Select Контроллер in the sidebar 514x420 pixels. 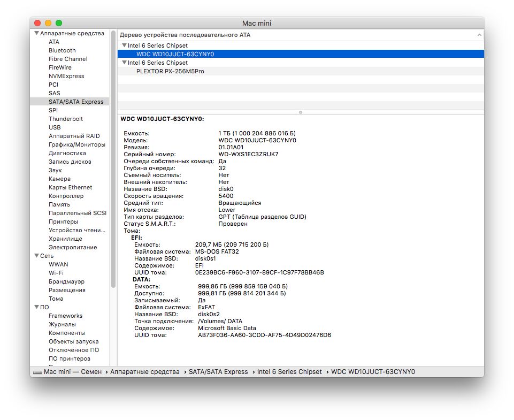(x=66, y=195)
